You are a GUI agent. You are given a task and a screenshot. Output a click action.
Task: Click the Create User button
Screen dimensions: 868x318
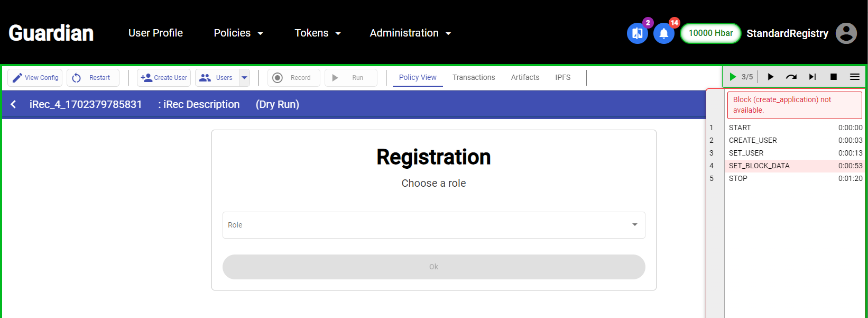coord(164,77)
